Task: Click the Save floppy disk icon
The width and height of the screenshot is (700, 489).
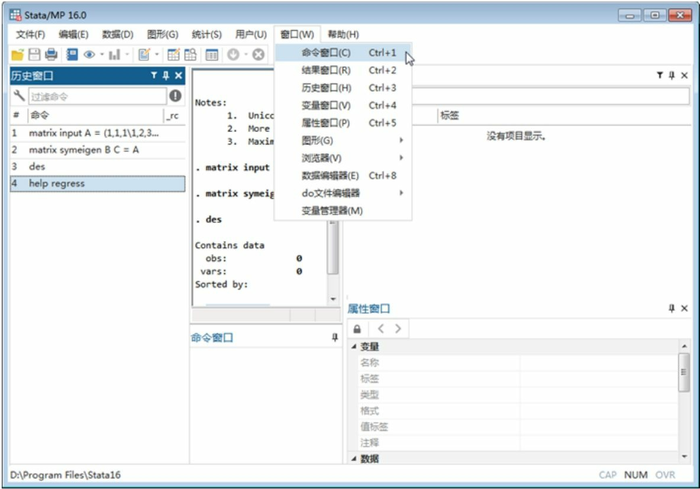Action: pos(34,54)
